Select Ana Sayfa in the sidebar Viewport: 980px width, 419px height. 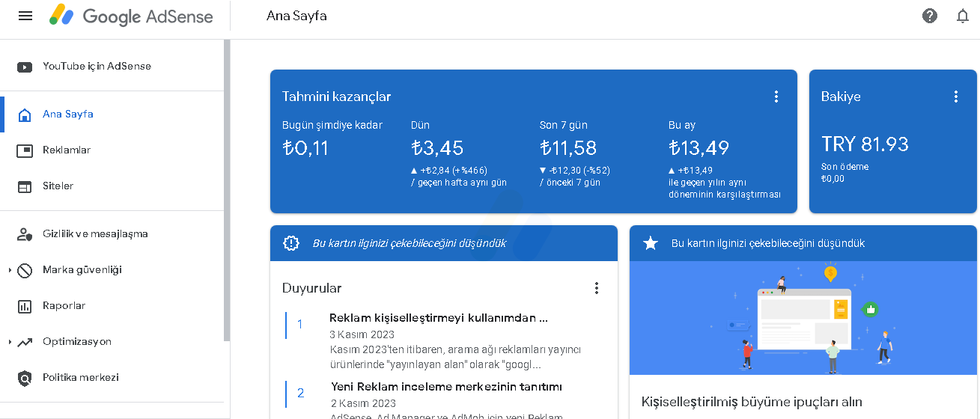(x=68, y=114)
